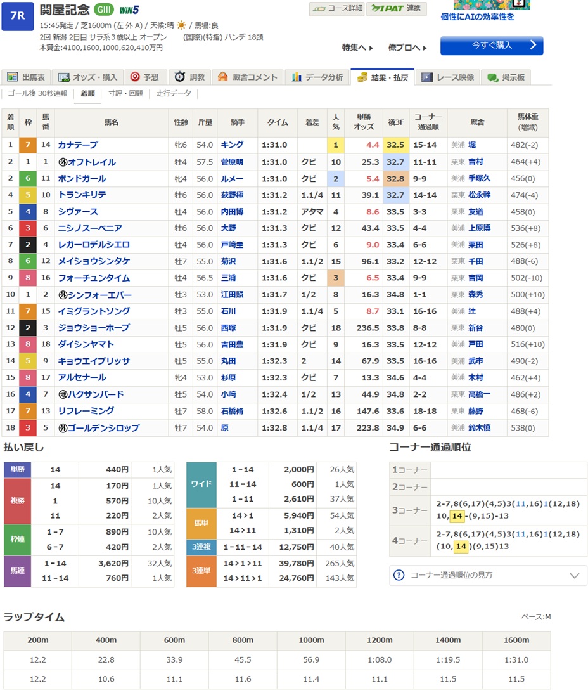The width and height of the screenshot is (588, 700).
Task: Expand the コーナー通過順位の見方 chevron
Action: 574,576
